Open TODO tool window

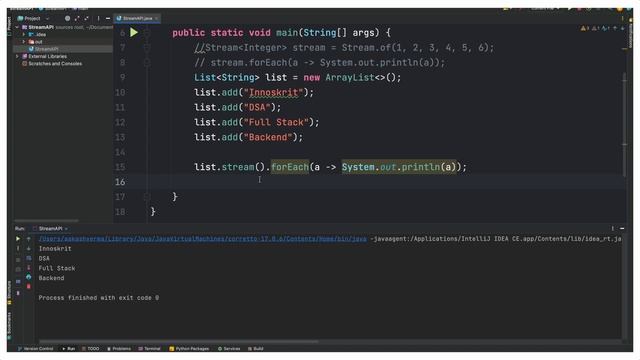(91, 349)
